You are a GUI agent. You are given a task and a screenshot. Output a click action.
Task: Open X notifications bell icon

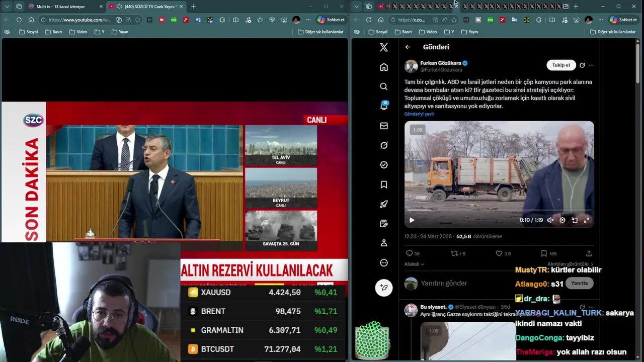click(384, 106)
